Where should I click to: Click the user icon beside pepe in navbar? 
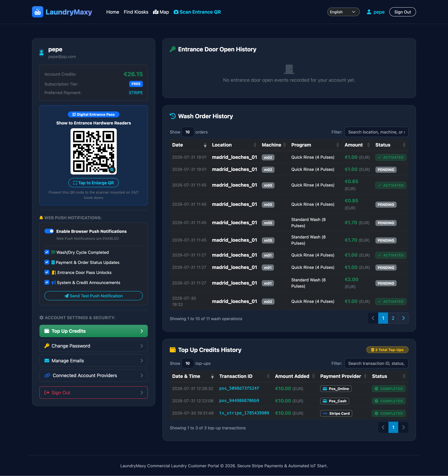369,12
